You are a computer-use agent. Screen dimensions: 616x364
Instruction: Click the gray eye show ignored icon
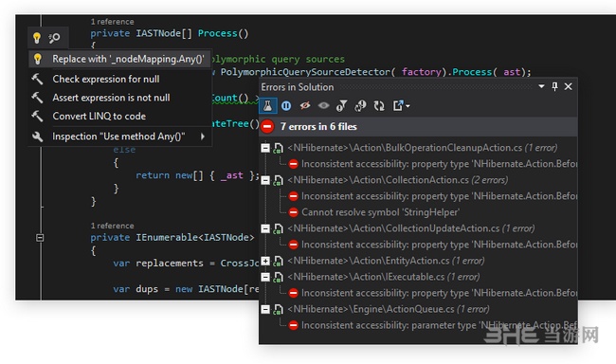tap(323, 105)
